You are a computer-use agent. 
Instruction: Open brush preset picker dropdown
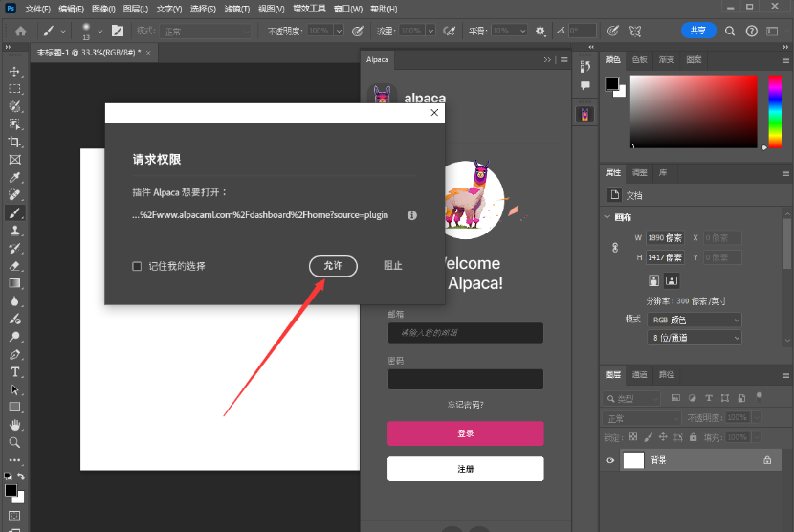pos(100,32)
